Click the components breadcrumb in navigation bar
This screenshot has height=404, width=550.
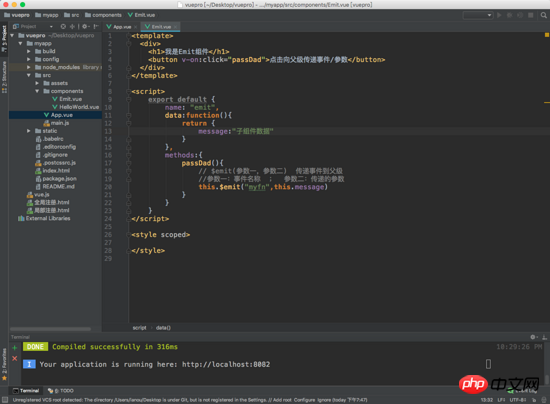click(x=103, y=15)
